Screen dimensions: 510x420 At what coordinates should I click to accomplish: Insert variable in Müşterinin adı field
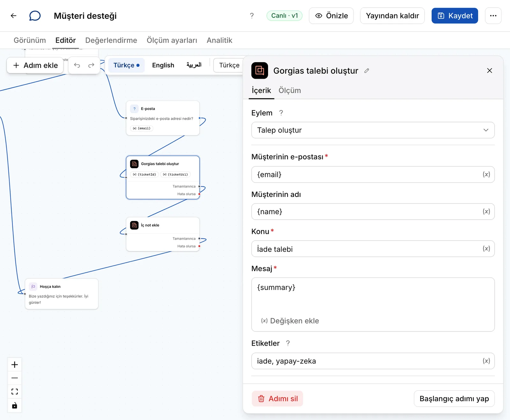(486, 212)
